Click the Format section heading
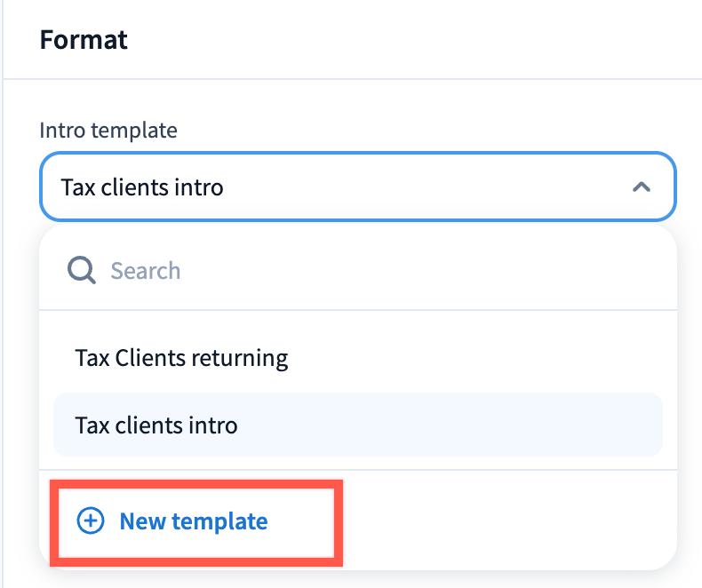The height and width of the screenshot is (588, 702). pyautogui.click(x=84, y=40)
